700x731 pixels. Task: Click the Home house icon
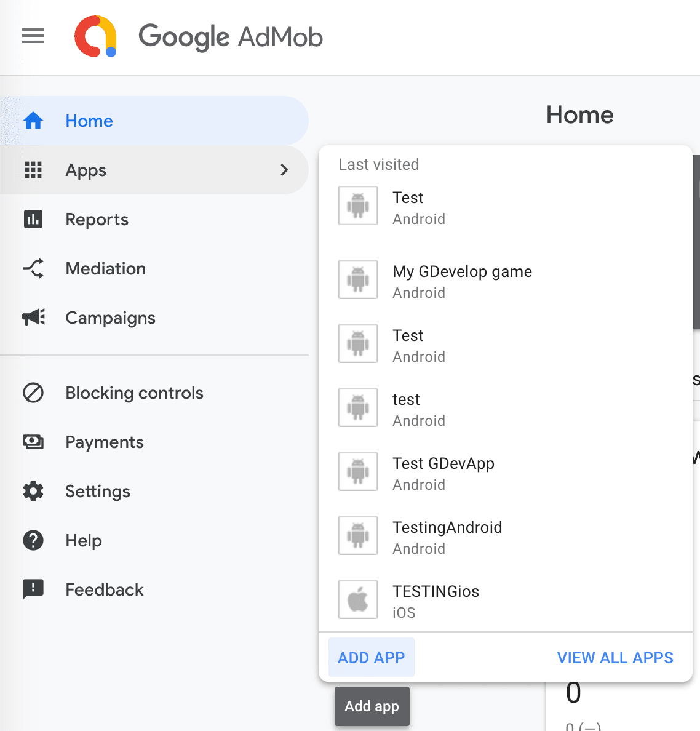[33, 121]
